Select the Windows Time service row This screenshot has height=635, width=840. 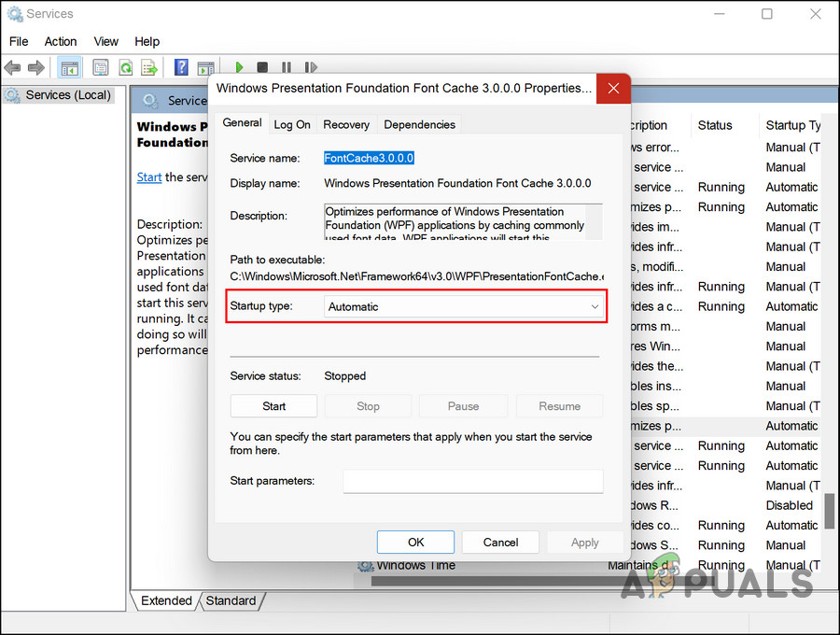coord(589,565)
